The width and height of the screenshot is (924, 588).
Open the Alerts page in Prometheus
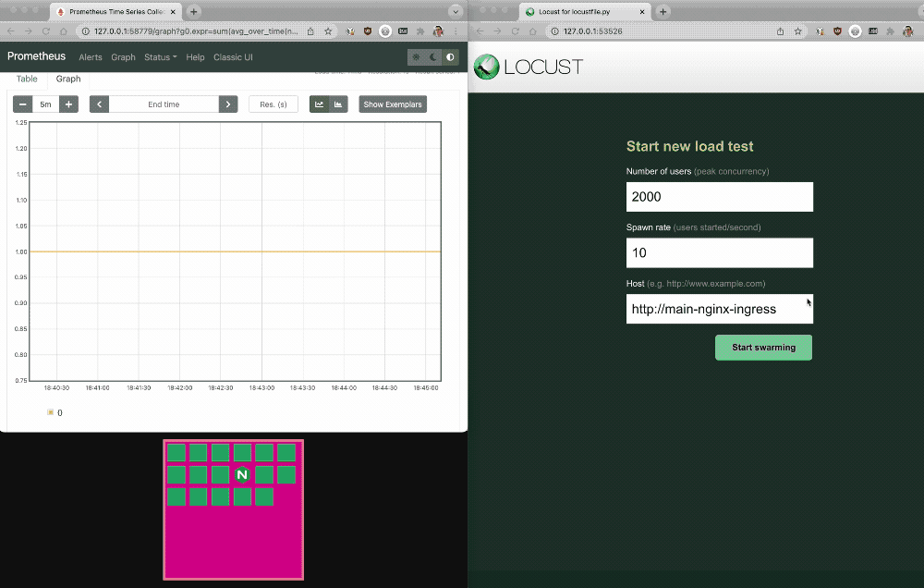(x=91, y=57)
